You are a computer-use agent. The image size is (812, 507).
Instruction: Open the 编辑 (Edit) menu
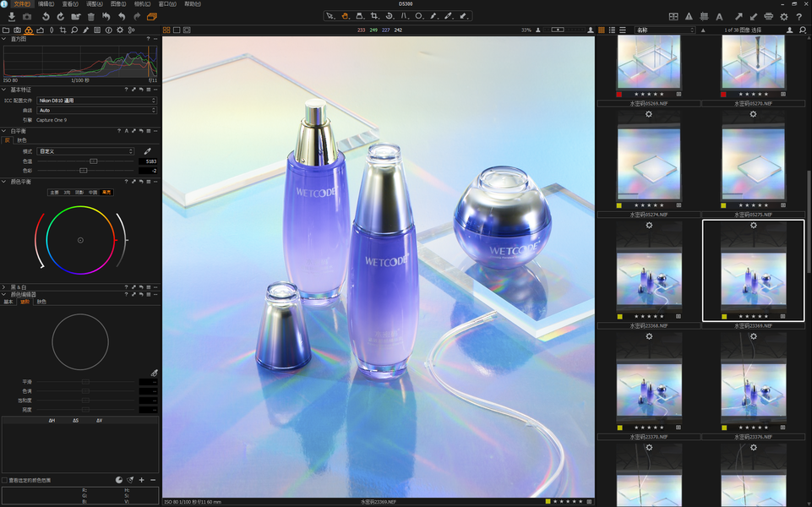(x=46, y=3)
